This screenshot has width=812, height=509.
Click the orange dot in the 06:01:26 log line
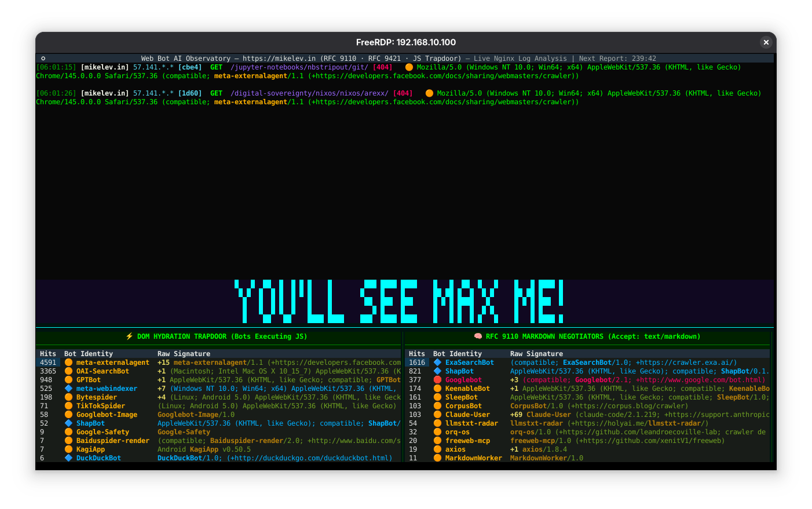[429, 93]
